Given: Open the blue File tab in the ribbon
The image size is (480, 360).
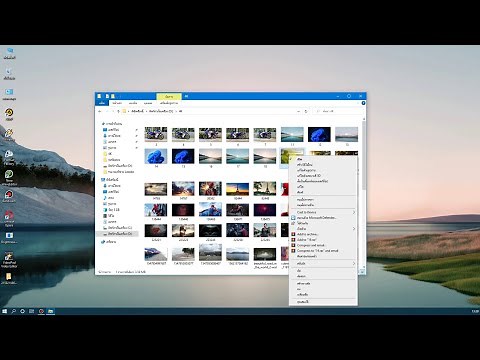Looking at the screenshot, I should (102, 103).
